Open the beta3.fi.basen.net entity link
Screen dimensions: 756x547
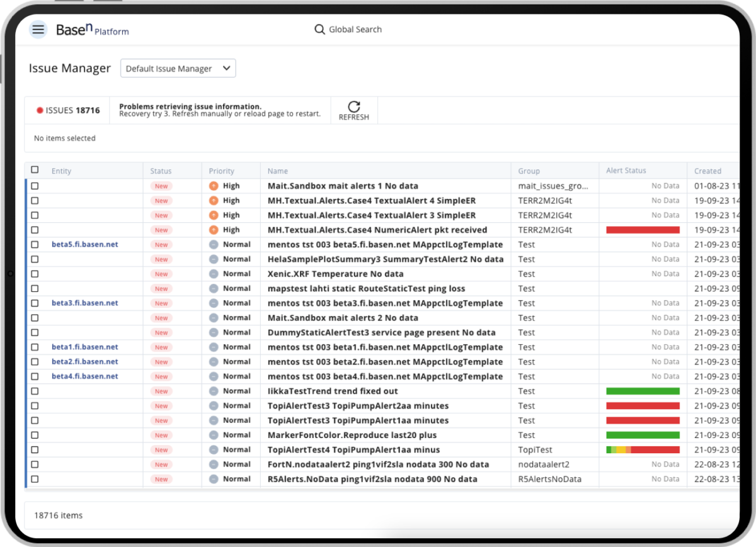[84, 303]
